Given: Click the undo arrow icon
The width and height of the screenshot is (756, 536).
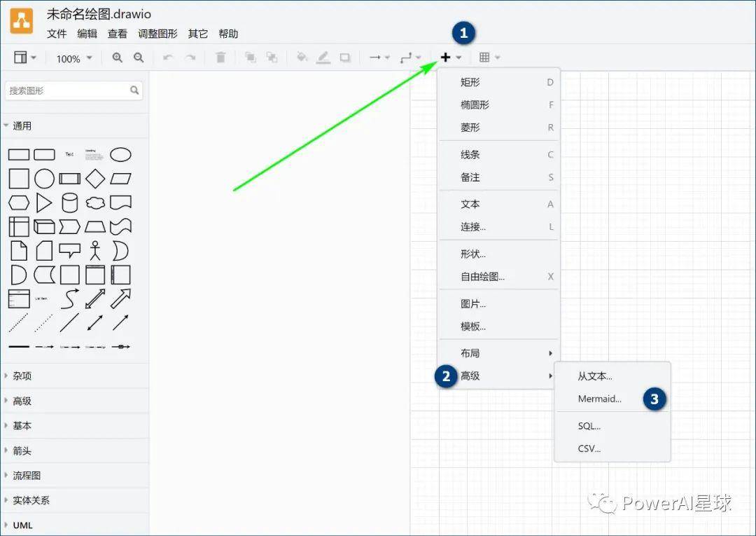Looking at the screenshot, I should [168, 58].
